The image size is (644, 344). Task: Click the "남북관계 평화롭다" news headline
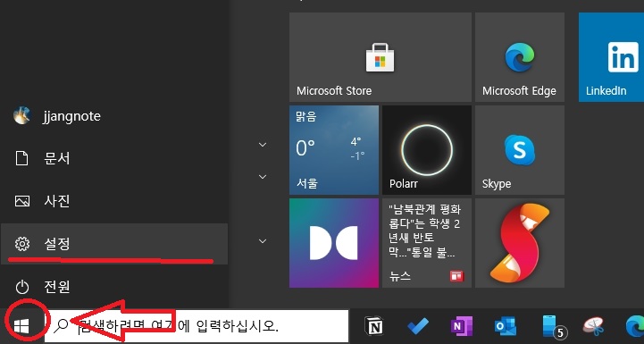pos(424,231)
